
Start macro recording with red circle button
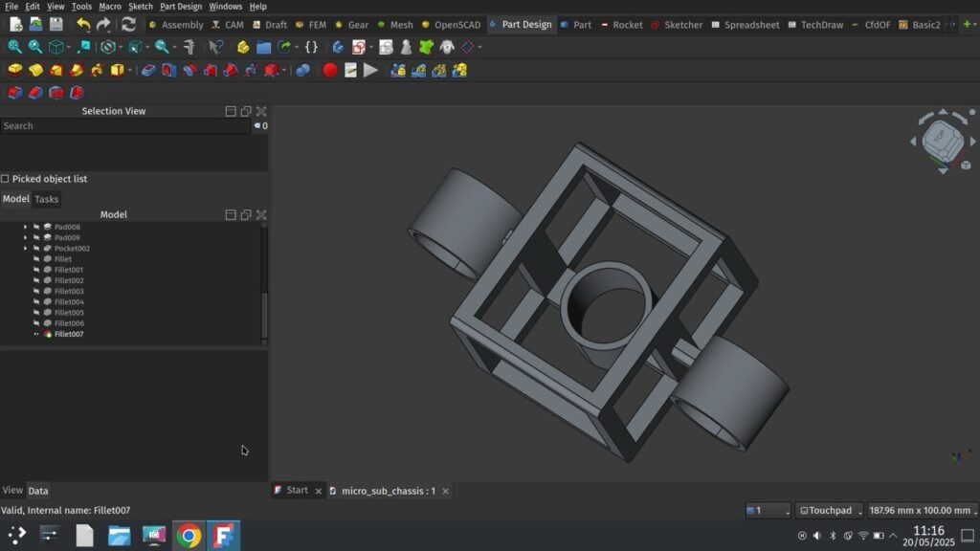(x=330, y=70)
